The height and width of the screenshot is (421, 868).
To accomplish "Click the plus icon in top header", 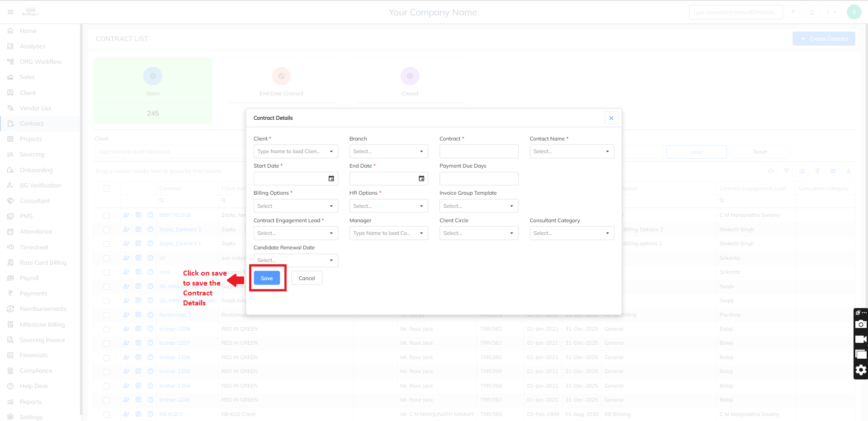I will 793,12.
